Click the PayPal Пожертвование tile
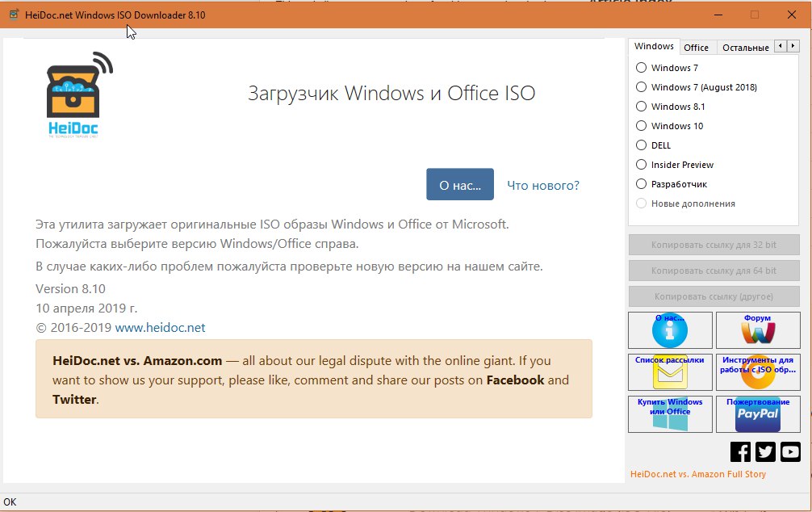 pyautogui.click(x=758, y=414)
